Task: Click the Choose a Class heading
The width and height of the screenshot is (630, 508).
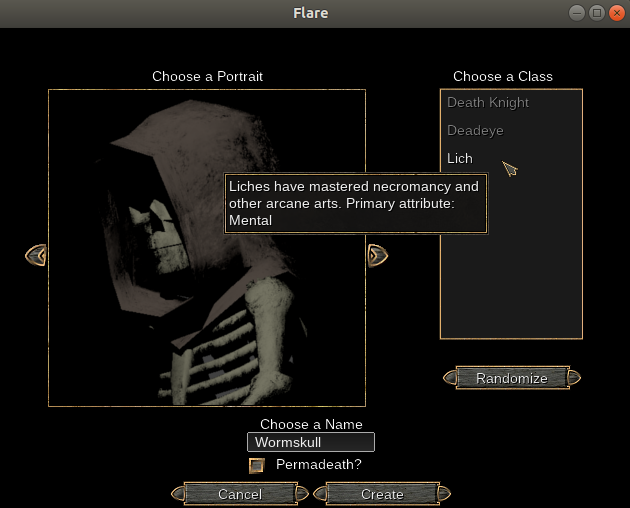Action: [502, 76]
